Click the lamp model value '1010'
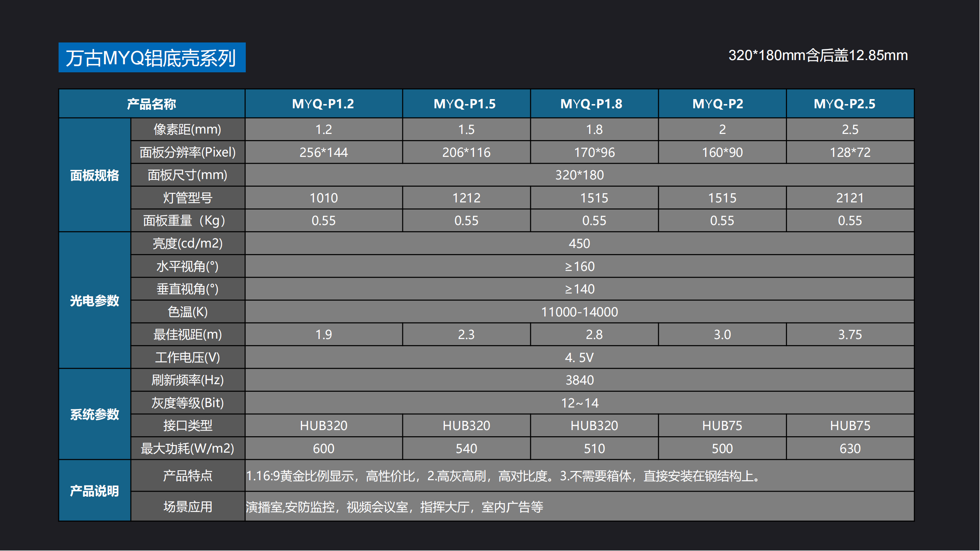This screenshot has width=980, height=551. coord(323,198)
